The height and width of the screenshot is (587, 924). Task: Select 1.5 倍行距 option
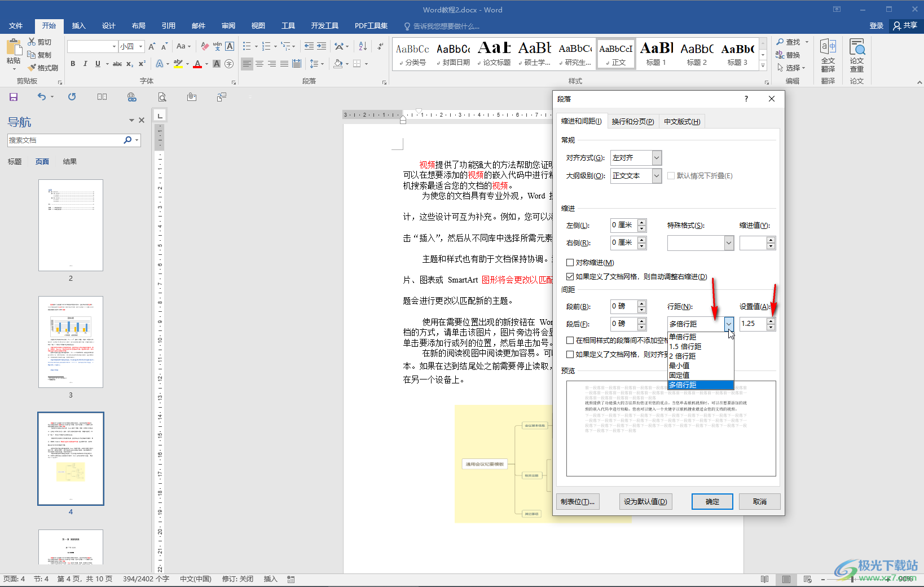(x=701, y=346)
